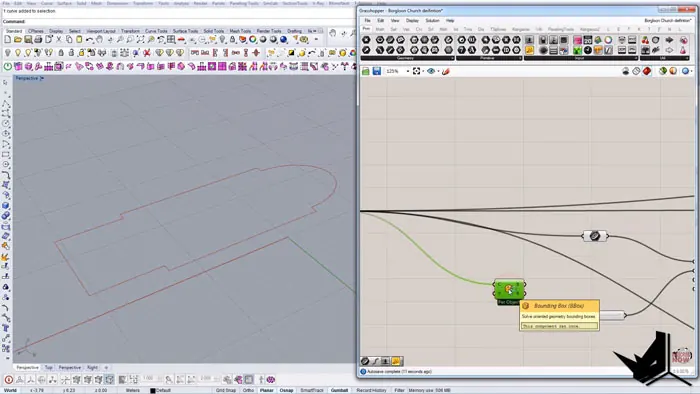Switch to the Right viewport tab
Screen dimensions: 700x394
[92, 367]
